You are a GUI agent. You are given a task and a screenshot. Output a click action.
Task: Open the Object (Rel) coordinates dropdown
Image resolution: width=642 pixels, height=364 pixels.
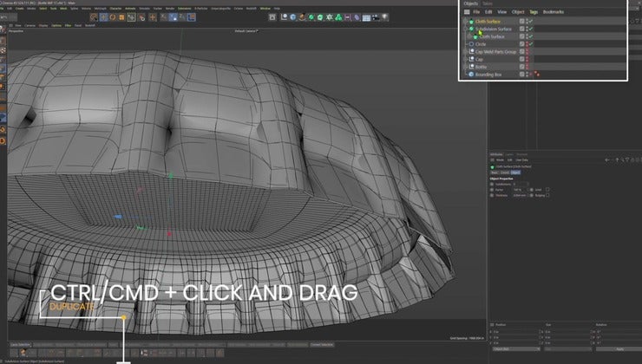(517, 349)
